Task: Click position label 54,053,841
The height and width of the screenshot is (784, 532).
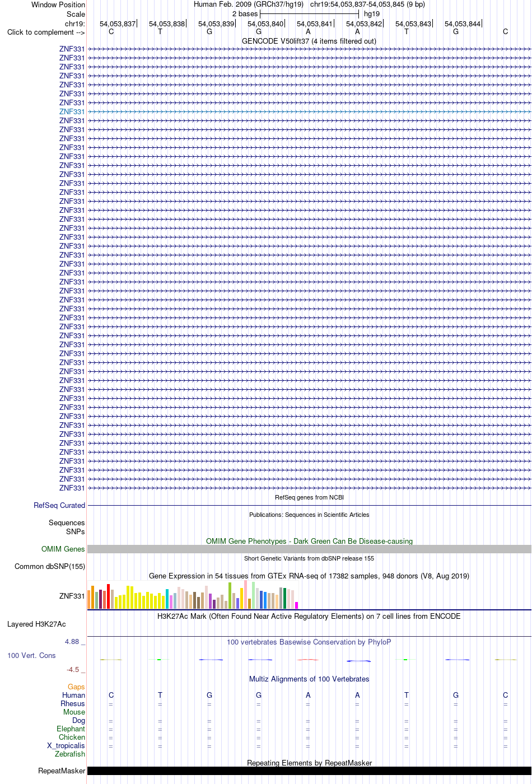Action: (x=315, y=24)
